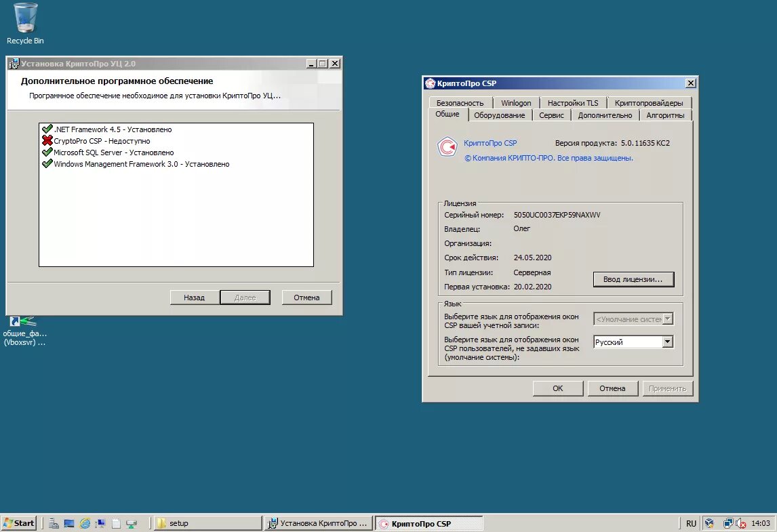
Task: Click the muted volume tray icon
Action: click(x=741, y=523)
